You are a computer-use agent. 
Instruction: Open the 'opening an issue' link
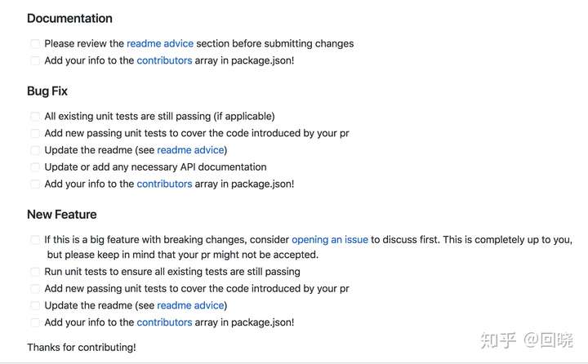pyautogui.click(x=329, y=240)
